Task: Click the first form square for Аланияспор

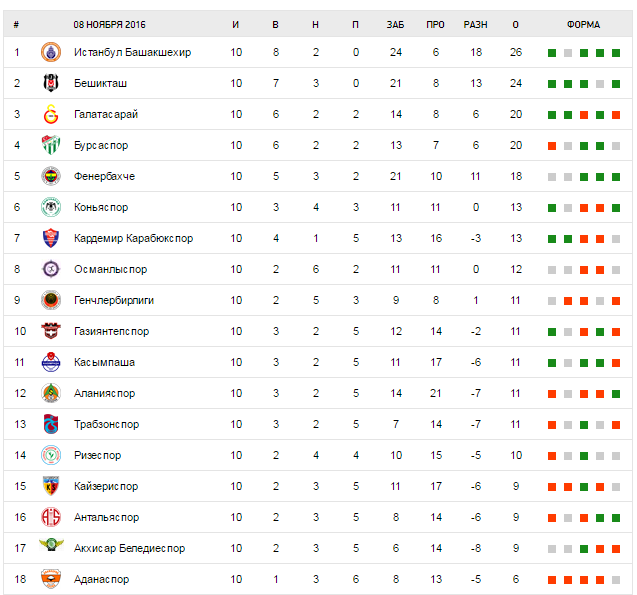Action: point(551,393)
